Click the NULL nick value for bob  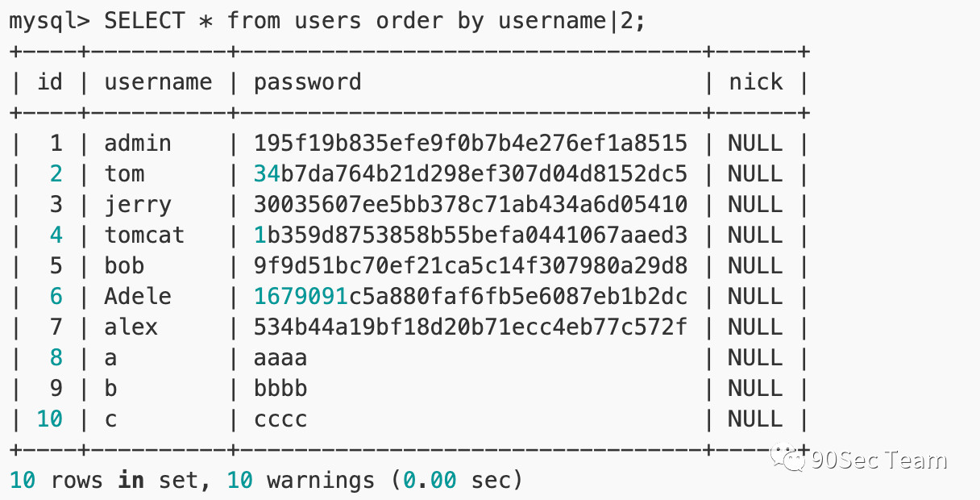coord(755,265)
